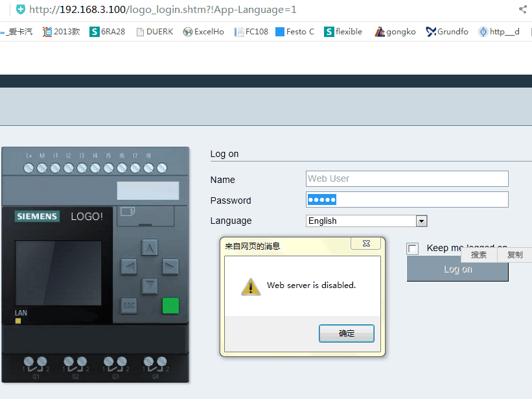Click the down arrow key on LOGO! device

click(149, 286)
